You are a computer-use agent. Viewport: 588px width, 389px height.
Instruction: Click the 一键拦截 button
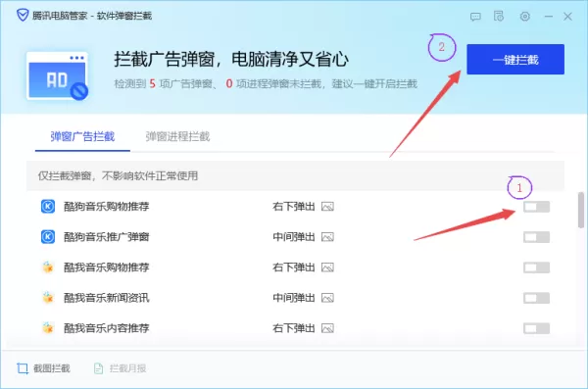click(x=515, y=59)
